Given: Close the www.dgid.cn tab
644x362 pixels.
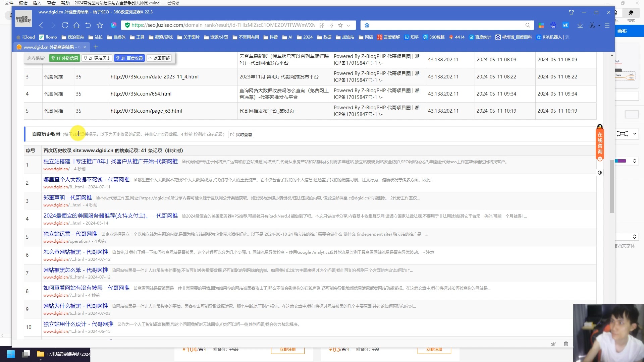Looking at the screenshot, I should 85,47.
